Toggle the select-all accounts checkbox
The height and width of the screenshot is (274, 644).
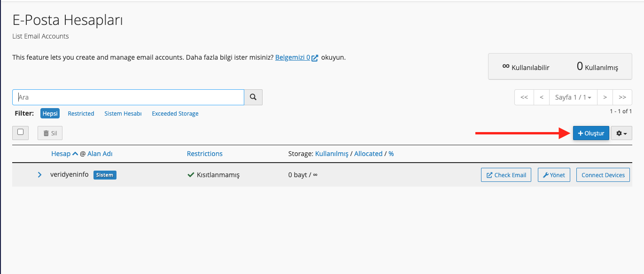pyautogui.click(x=21, y=133)
